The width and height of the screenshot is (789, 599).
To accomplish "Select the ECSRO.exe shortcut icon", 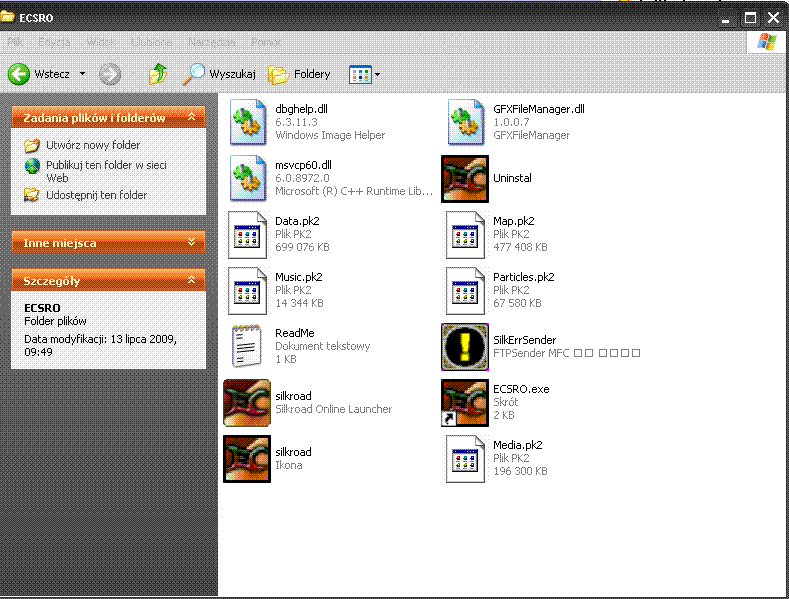I will [465, 403].
